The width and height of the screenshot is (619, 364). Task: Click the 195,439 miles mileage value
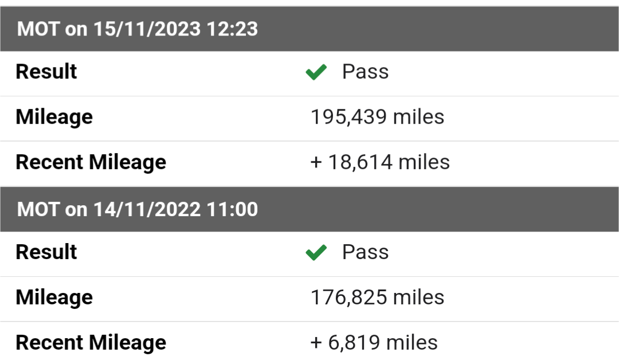[x=377, y=118]
